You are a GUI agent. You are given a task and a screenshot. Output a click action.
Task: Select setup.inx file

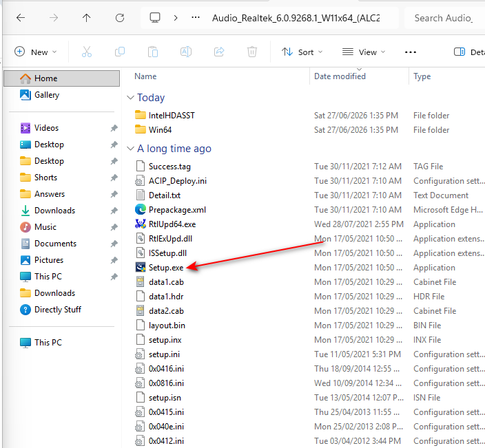coord(165,340)
